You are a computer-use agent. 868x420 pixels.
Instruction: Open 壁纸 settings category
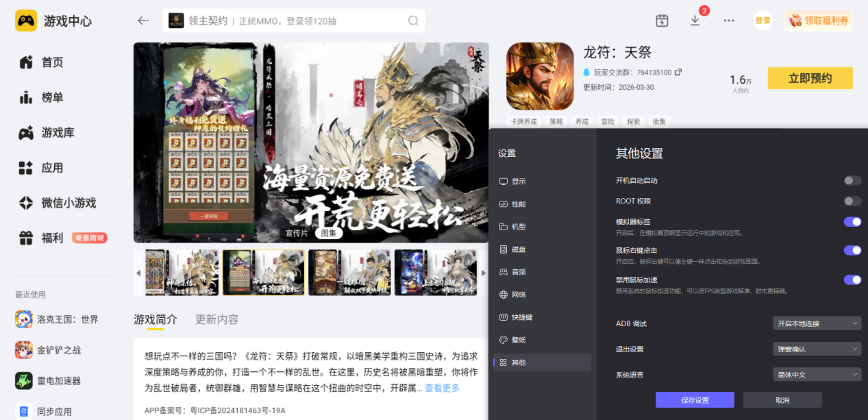(542, 340)
